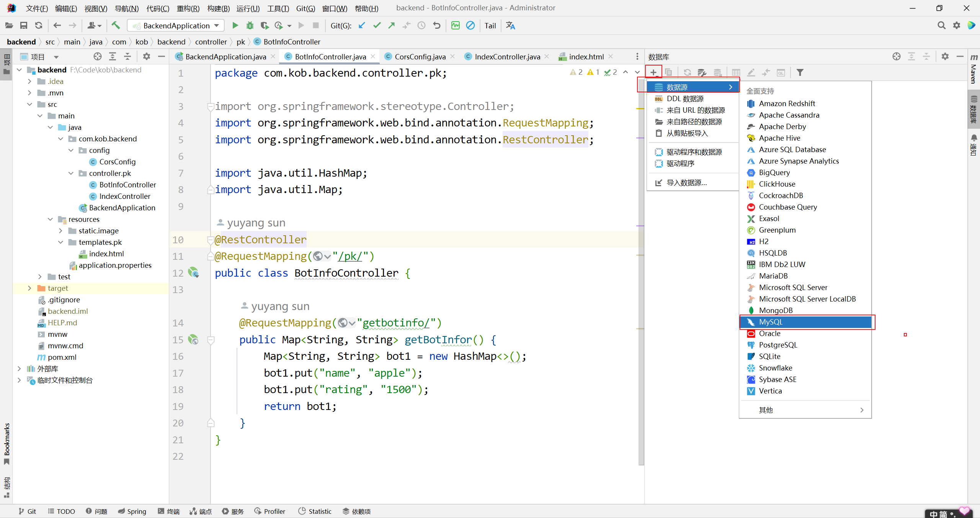
Task: Click the Debug bug icon
Action: coord(250,26)
